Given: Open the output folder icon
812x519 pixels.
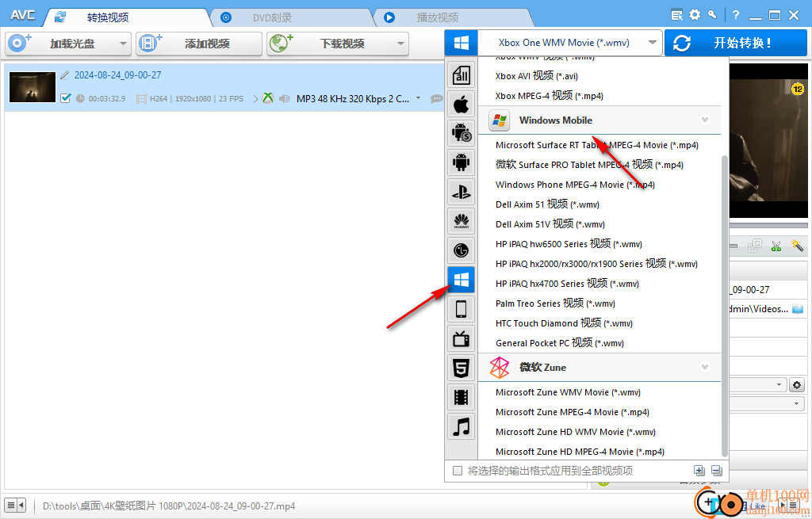Looking at the screenshot, I should pos(798,309).
